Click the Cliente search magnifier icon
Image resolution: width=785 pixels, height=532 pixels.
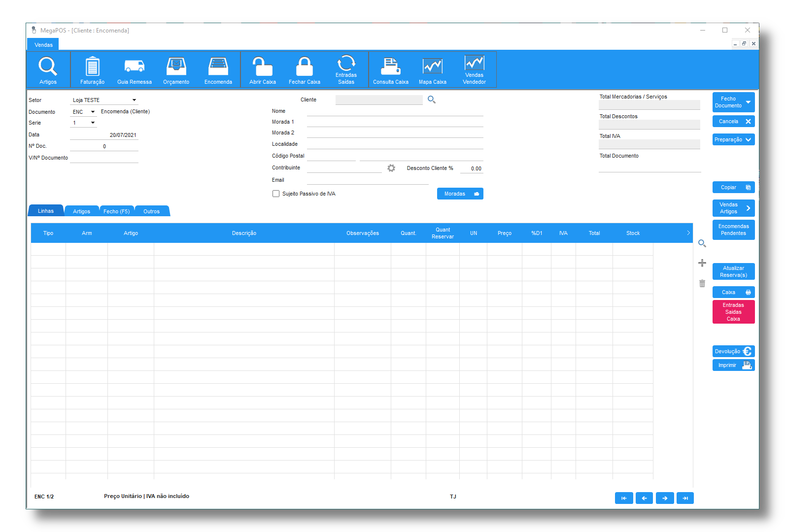432,100
